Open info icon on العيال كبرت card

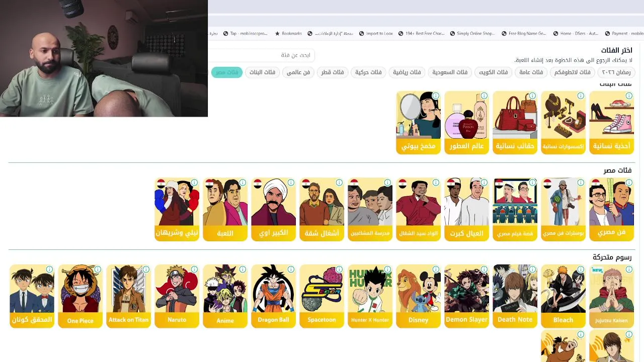(x=484, y=183)
